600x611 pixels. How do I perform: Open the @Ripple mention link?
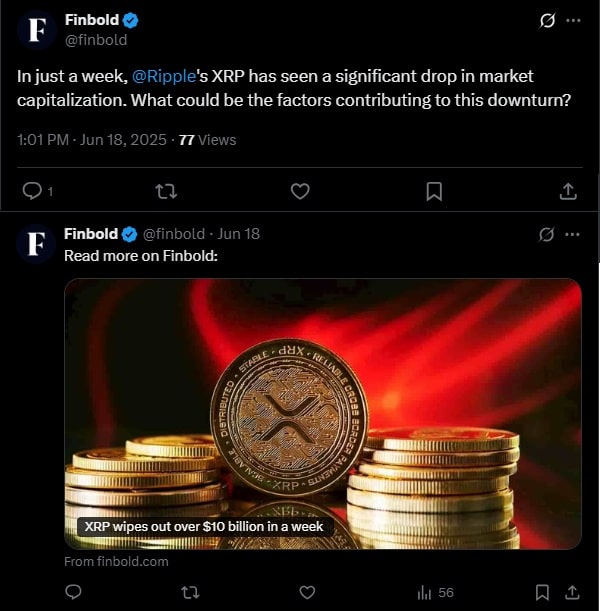click(161, 76)
